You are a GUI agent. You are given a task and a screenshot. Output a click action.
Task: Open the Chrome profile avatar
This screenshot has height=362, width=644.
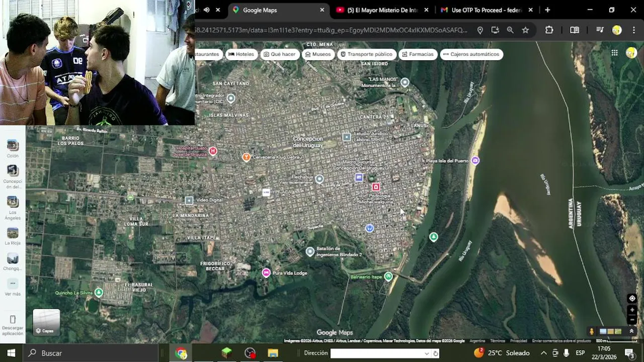click(x=617, y=30)
